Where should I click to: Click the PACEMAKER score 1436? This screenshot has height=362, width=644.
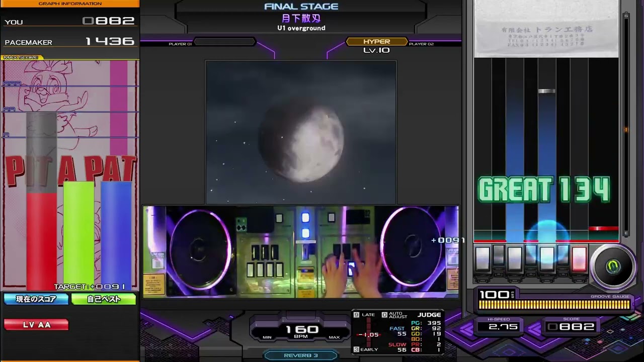(110, 41)
